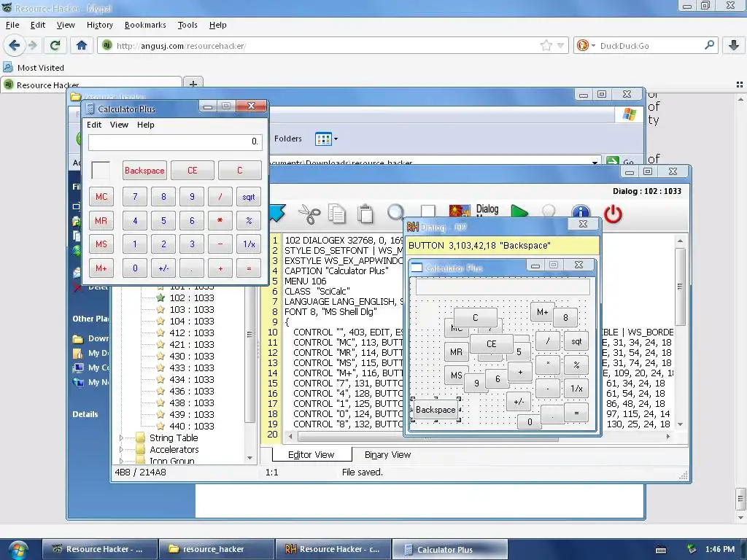The height and width of the screenshot is (560, 747).
Task: Open Calculator Plus View menu
Action: tap(119, 125)
